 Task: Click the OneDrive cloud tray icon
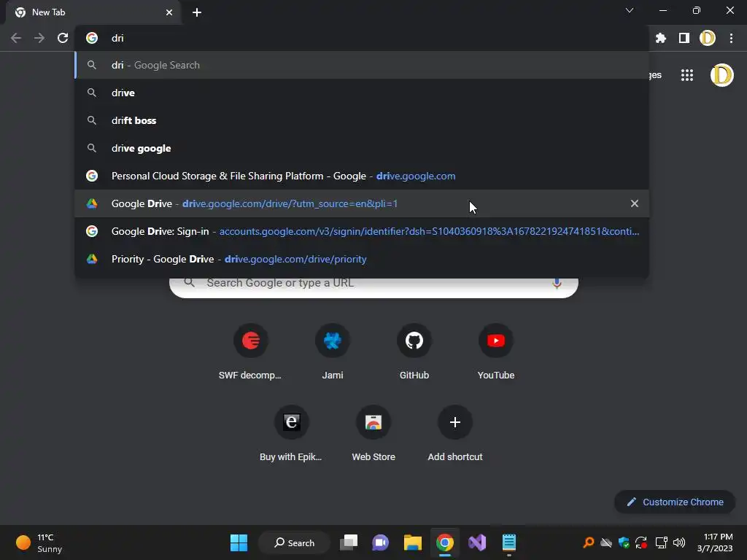click(606, 542)
